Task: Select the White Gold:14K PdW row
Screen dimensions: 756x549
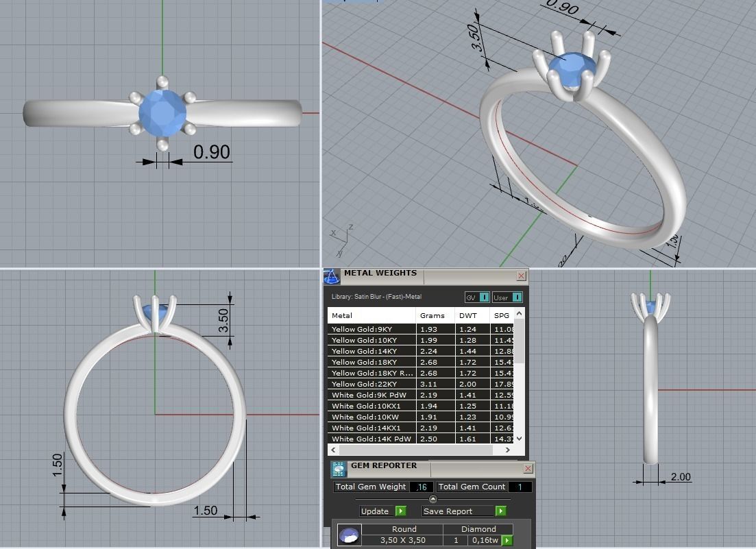Action: pos(421,439)
